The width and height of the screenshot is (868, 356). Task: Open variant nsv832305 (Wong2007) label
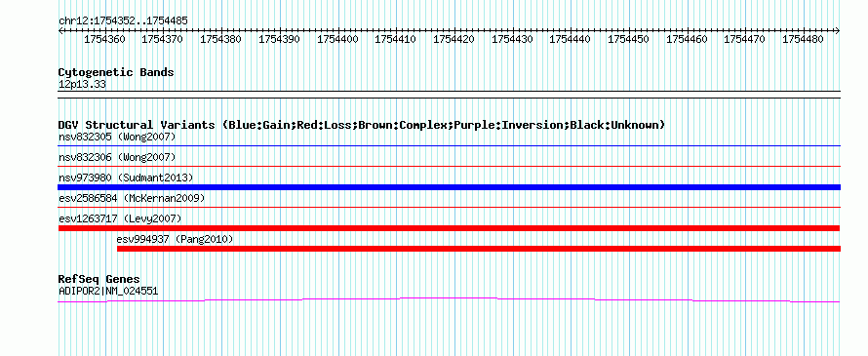click(x=117, y=137)
